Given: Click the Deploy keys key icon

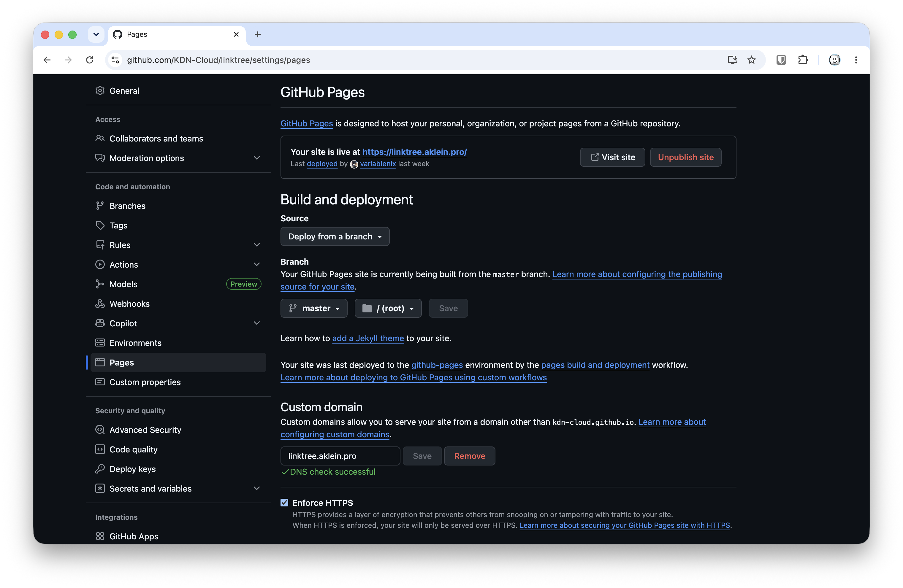Looking at the screenshot, I should (100, 469).
